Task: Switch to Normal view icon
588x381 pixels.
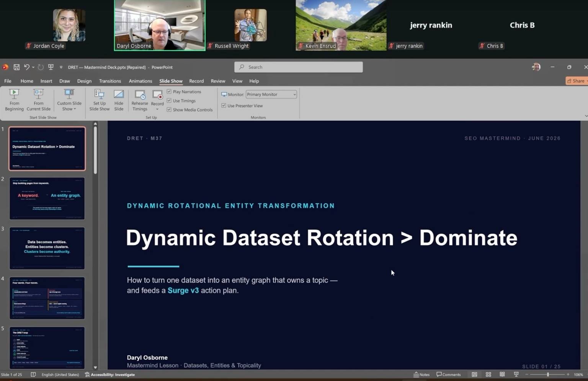Action: point(474,374)
